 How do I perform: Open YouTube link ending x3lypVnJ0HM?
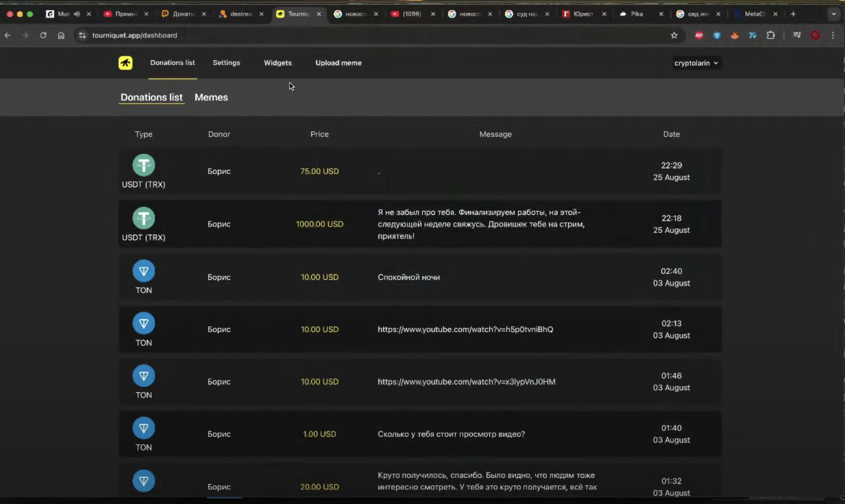pyautogui.click(x=466, y=382)
